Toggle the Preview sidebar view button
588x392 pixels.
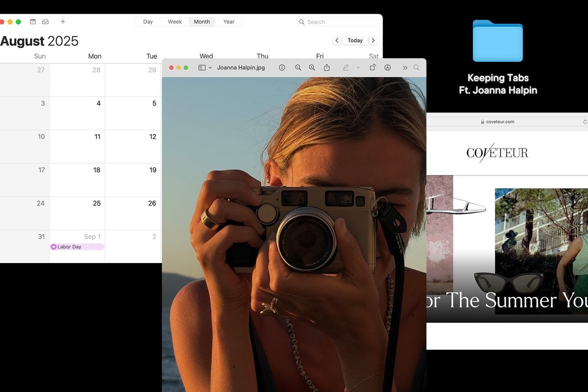point(201,68)
